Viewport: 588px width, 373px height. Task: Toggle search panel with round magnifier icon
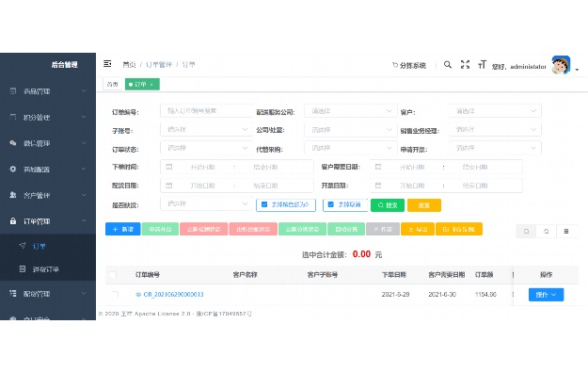527,232
